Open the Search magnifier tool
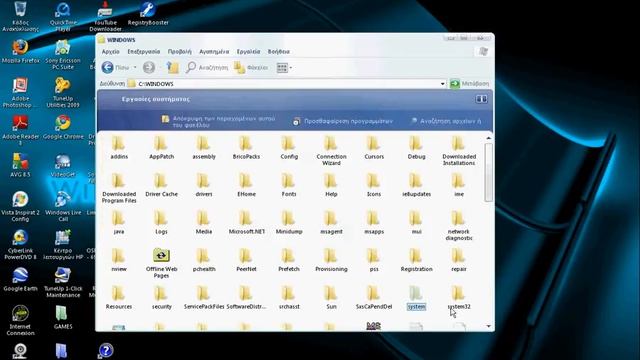Image resolution: width=640 pixels, height=360 pixels. pos(207,67)
